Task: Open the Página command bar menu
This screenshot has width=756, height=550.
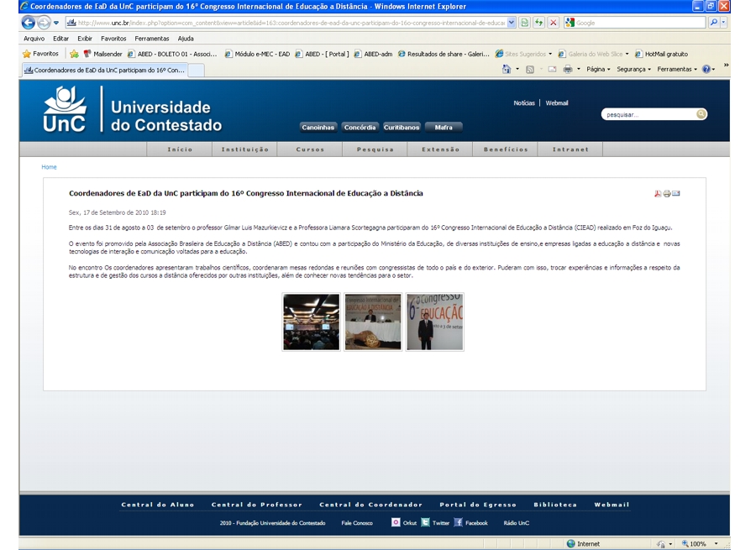Action: coord(598,70)
